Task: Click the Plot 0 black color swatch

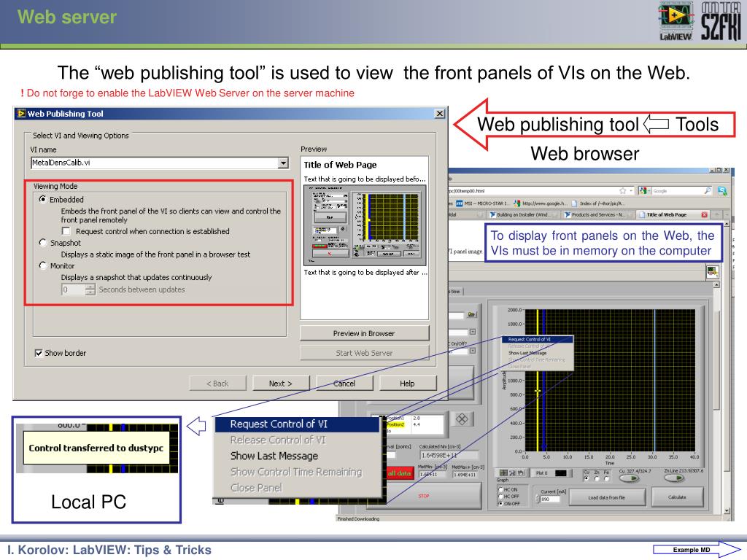Action: (x=561, y=472)
